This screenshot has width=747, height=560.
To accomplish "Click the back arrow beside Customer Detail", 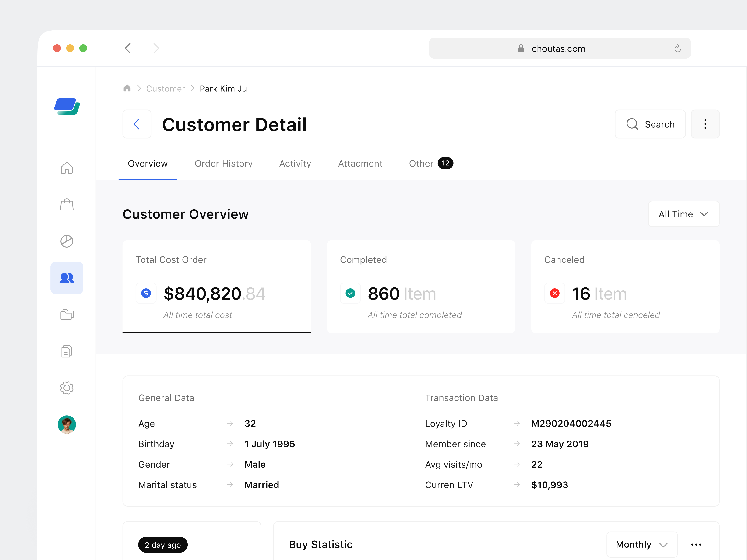I will 136,124.
